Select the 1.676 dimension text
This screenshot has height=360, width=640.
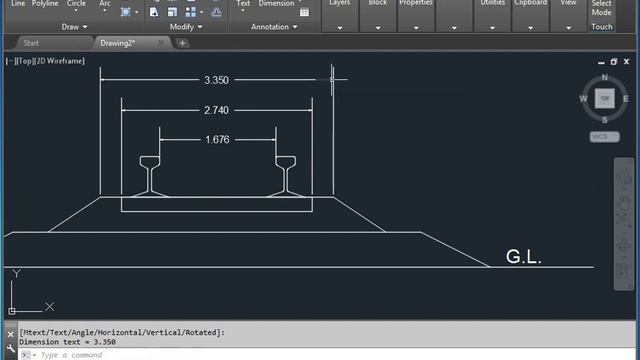(x=217, y=140)
